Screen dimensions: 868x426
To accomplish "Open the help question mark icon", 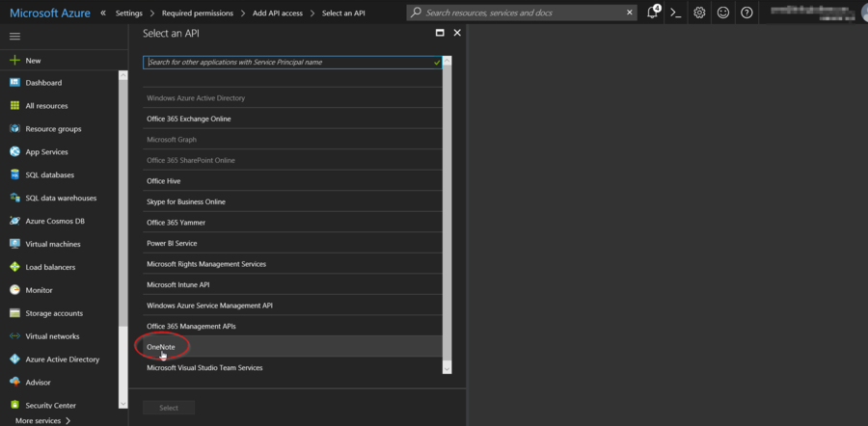I will (746, 13).
